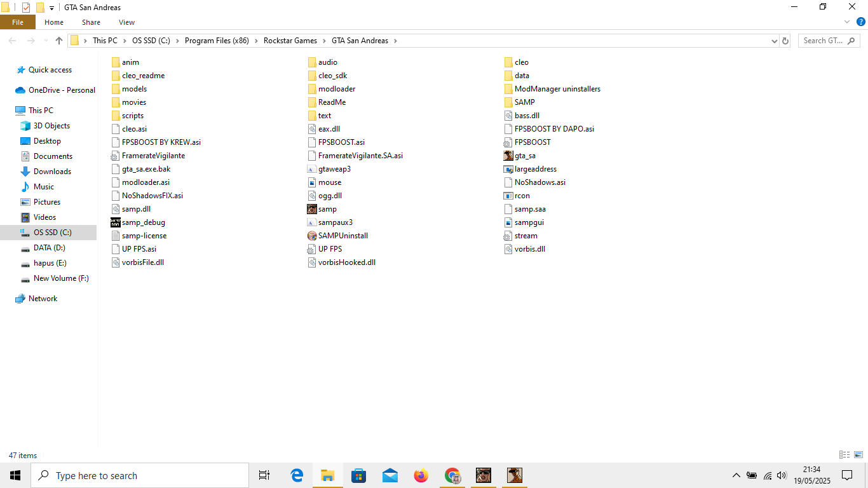Open recent locations dropdown arrow
Image resolution: width=868 pixels, height=488 pixels.
[x=45, y=41]
